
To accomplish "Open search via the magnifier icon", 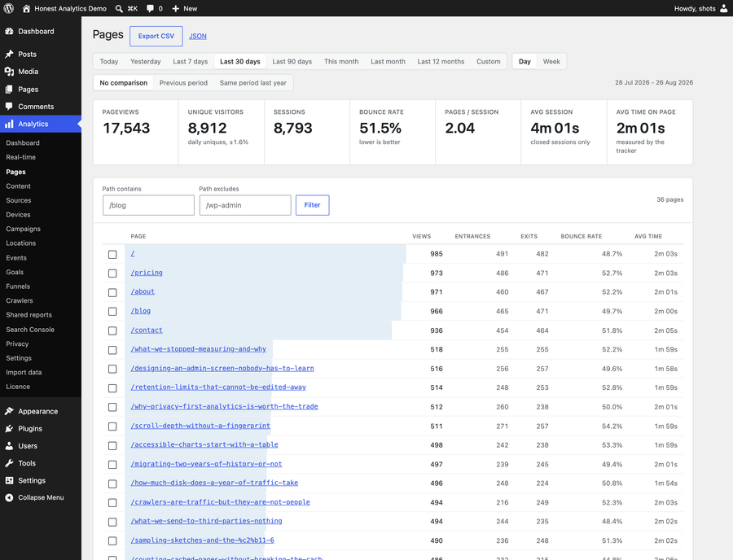I will [x=119, y=8].
